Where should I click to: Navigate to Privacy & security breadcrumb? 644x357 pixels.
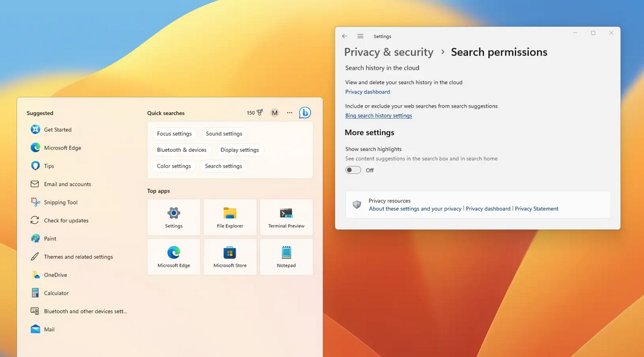click(x=388, y=52)
